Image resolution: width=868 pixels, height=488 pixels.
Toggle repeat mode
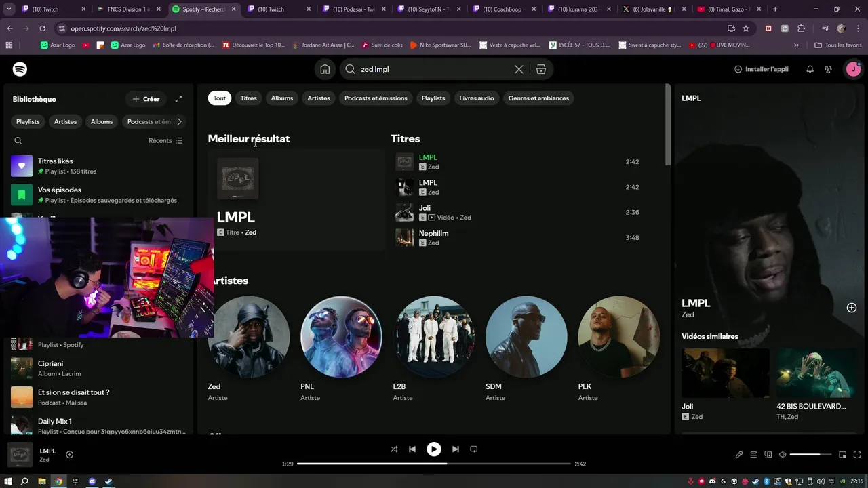tap(474, 449)
